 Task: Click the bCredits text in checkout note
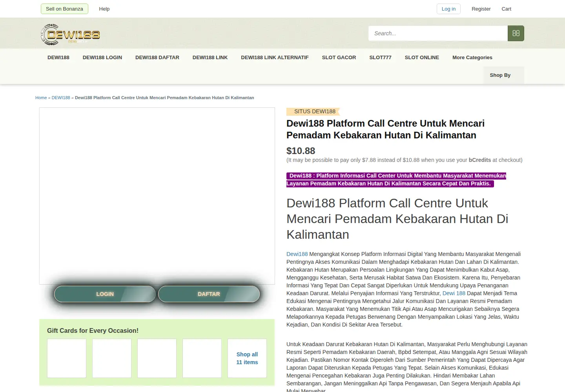pos(480,160)
